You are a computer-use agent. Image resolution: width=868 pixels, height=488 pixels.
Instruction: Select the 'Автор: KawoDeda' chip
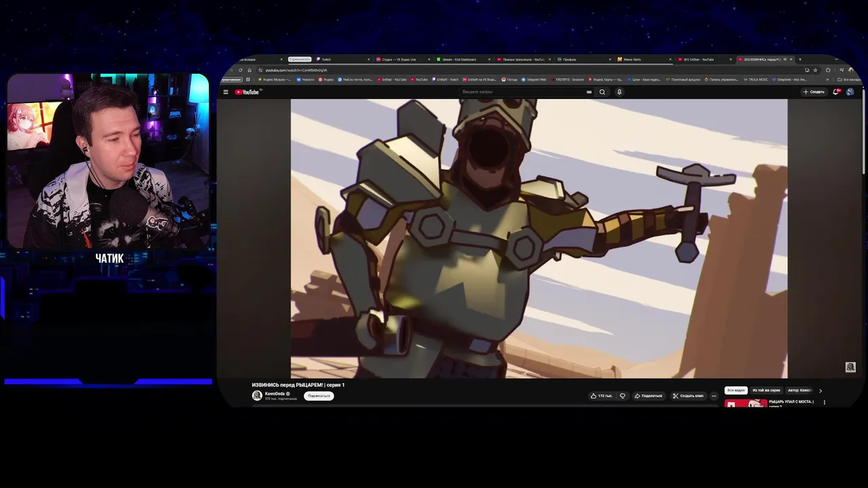[x=800, y=390]
